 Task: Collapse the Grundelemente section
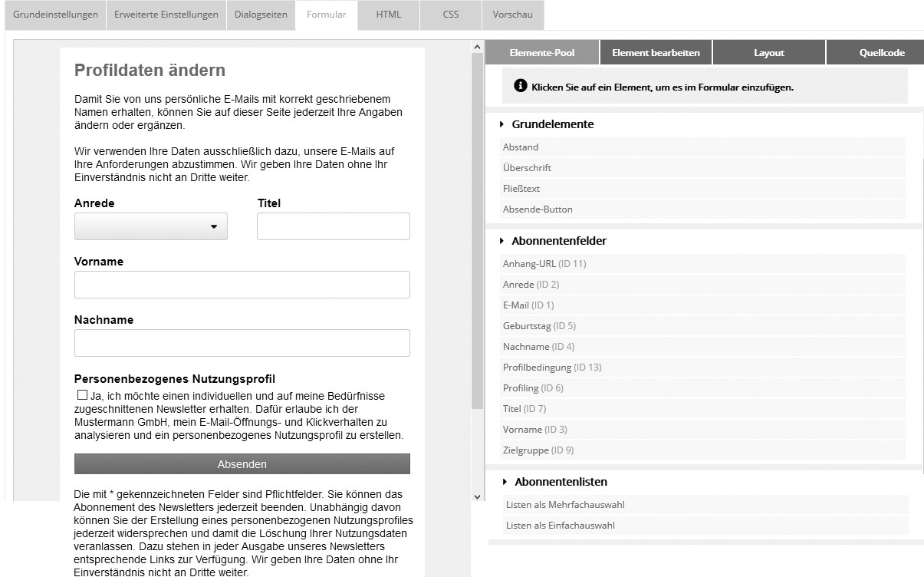(x=502, y=124)
